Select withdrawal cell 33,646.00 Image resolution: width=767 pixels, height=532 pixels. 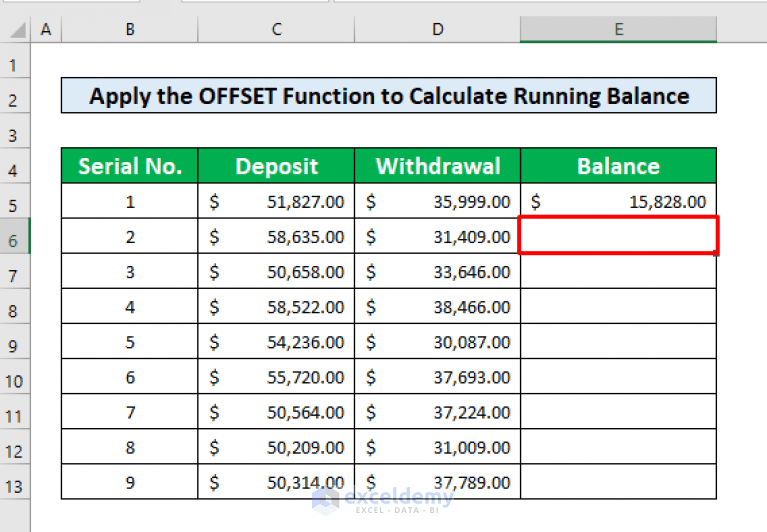(x=438, y=271)
